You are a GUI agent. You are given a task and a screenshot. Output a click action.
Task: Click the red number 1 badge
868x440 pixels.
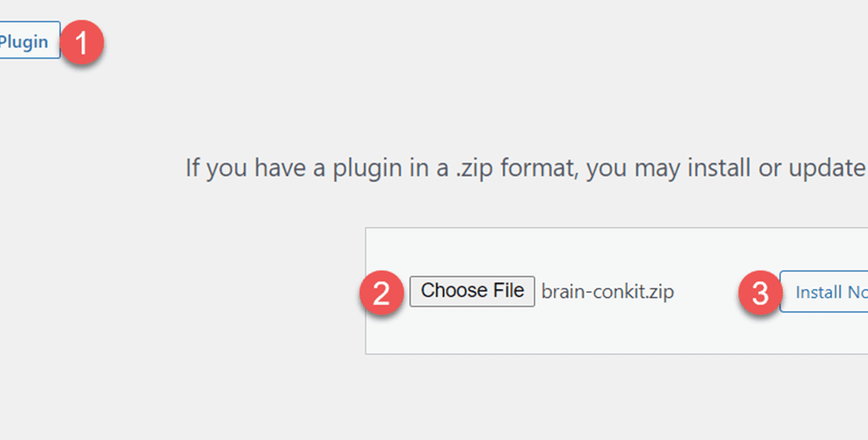click(x=82, y=42)
